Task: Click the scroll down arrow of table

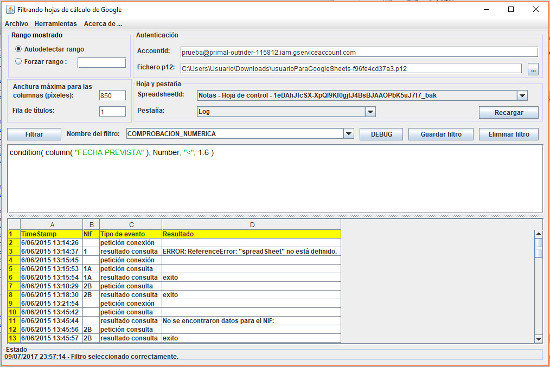Action: [538, 339]
